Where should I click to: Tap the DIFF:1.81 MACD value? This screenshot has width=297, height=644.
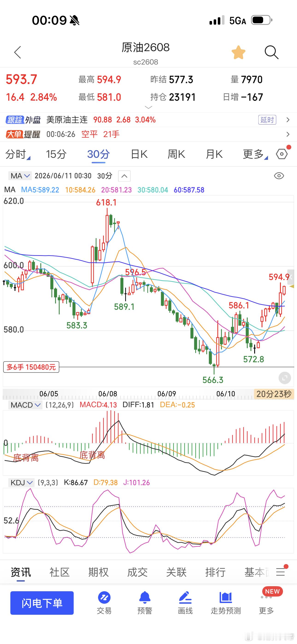pos(138,405)
